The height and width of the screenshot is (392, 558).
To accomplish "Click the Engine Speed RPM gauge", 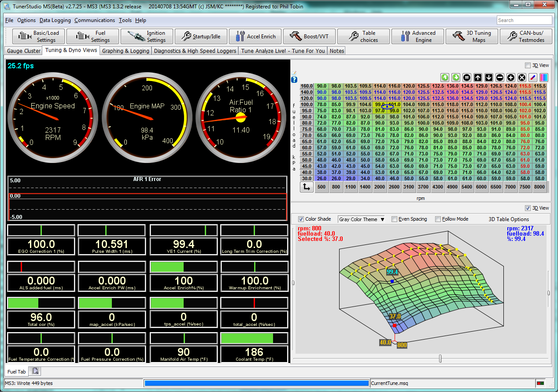I will coord(52,118).
